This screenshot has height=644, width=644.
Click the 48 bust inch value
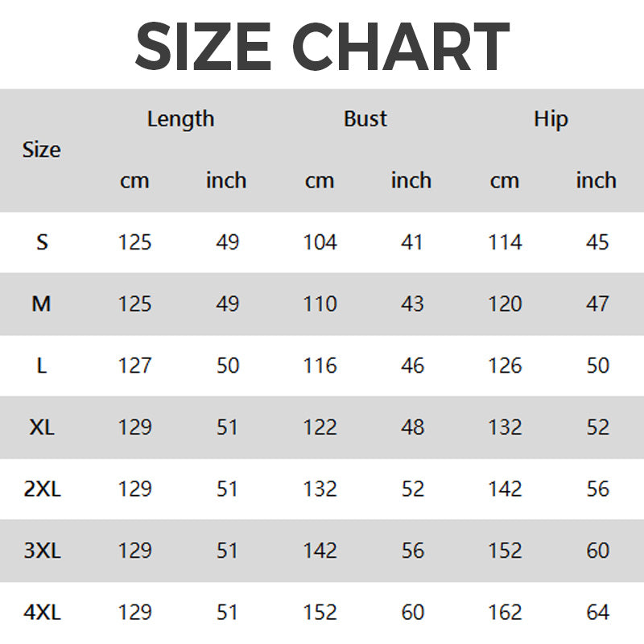(412, 427)
